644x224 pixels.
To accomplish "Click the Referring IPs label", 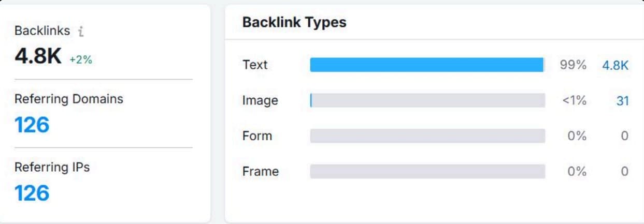I will 52,168.
